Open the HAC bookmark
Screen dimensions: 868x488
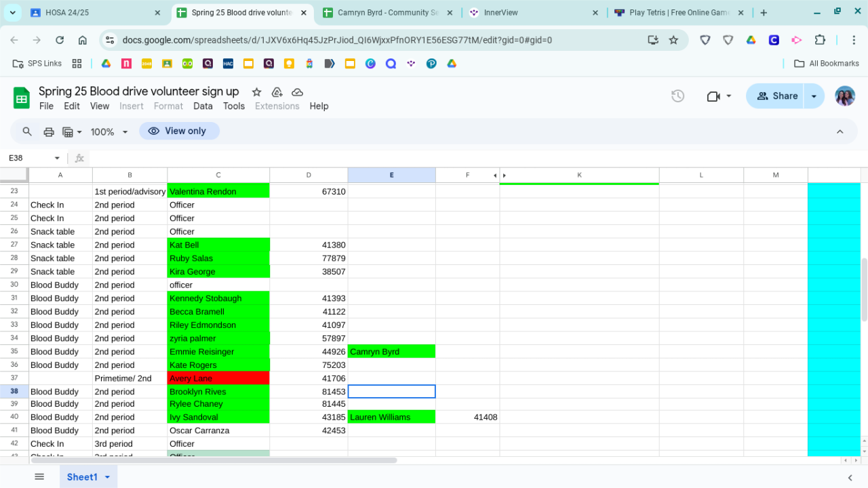pyautogui.click(x=228, y=64)
